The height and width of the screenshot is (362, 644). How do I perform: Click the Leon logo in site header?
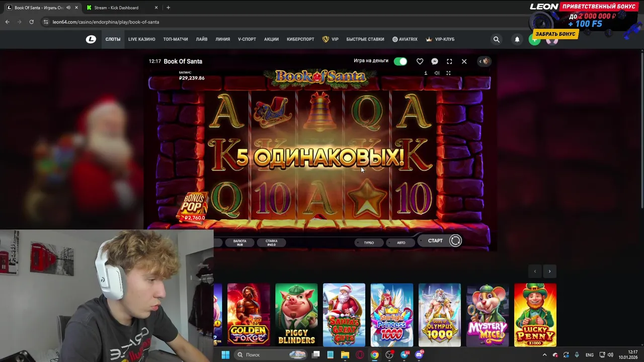click(x=91, y=39)
